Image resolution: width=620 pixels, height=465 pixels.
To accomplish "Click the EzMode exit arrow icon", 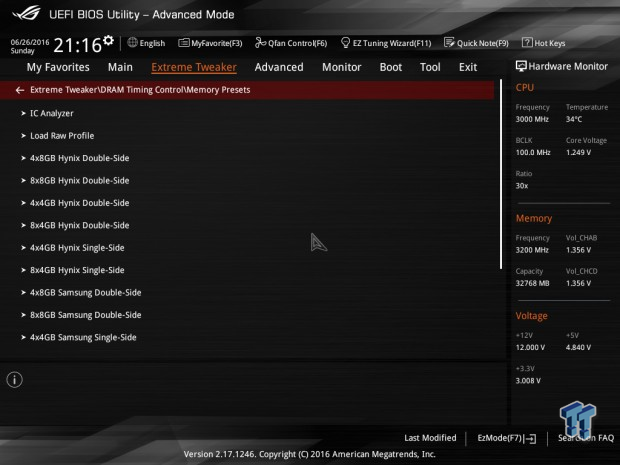I will tap(531, 439).
